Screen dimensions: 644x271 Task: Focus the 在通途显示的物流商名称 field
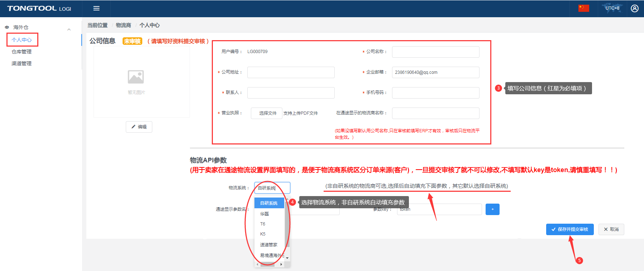pos(436,113)
